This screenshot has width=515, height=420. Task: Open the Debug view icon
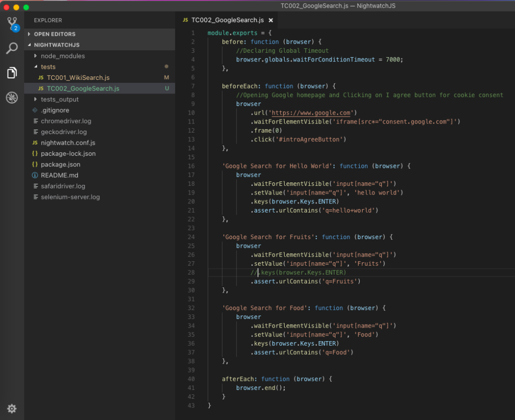coord(12,97)
